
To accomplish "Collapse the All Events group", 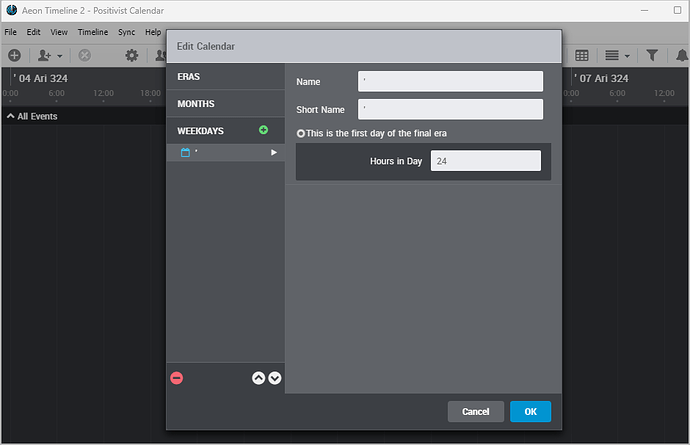I will point(10,116).
